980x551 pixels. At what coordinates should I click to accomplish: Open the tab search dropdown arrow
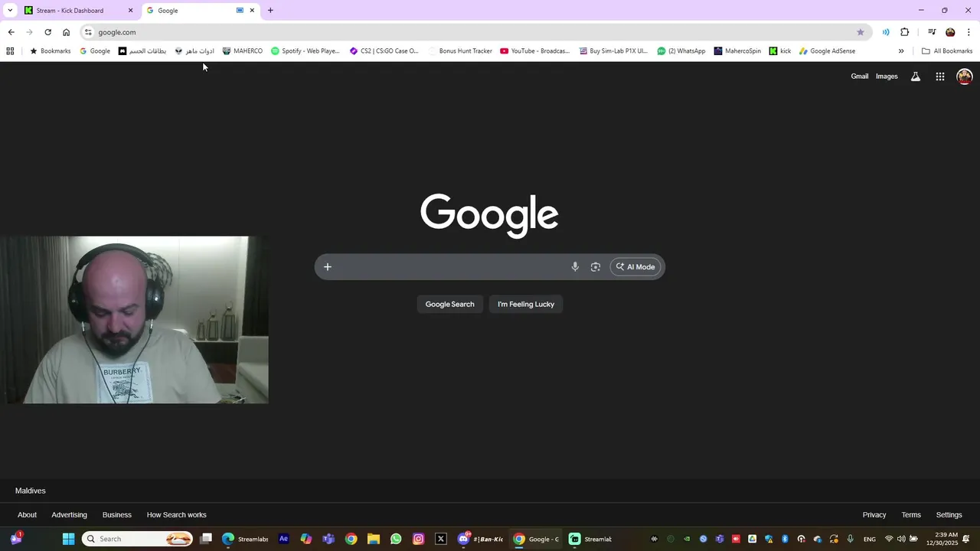10,11
